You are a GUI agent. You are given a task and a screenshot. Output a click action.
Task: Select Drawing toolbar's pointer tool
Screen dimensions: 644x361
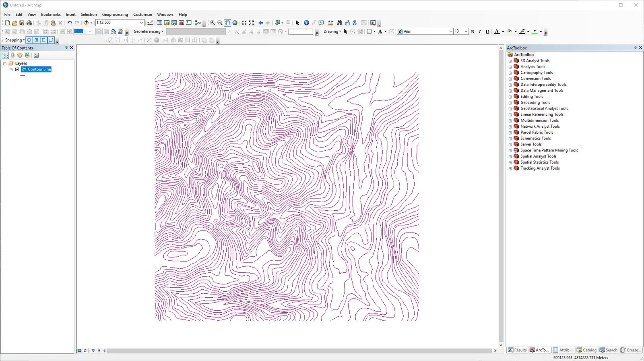[345, 31]
